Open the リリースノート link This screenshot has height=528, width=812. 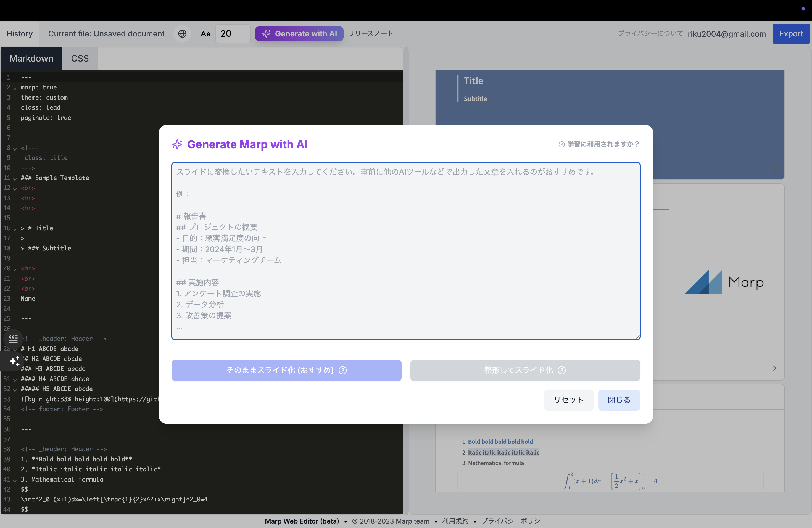point(371,33)
